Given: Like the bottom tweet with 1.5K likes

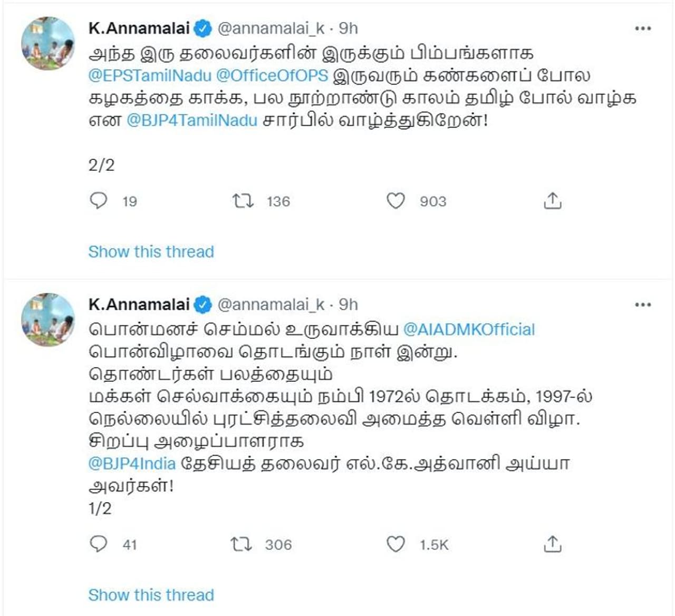Looking at the screenshot, I should 396,544.
